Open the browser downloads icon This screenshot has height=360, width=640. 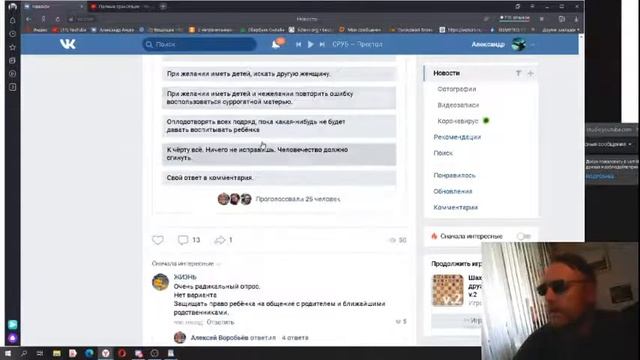[576, 19]
